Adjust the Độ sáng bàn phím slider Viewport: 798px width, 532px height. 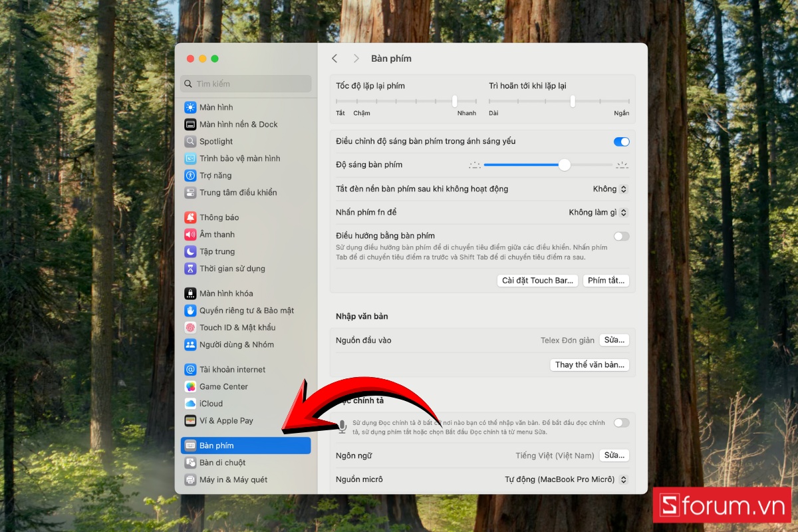pos(564,164)
